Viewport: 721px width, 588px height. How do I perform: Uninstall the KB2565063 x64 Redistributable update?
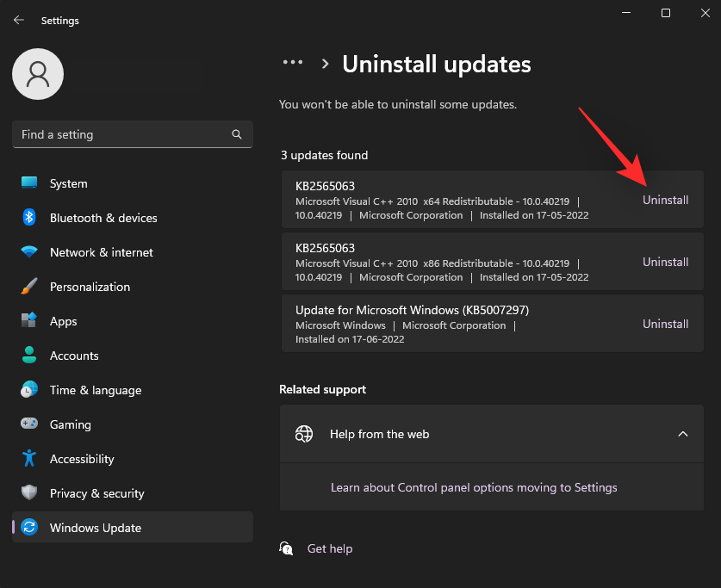click(x=665, y=200)
